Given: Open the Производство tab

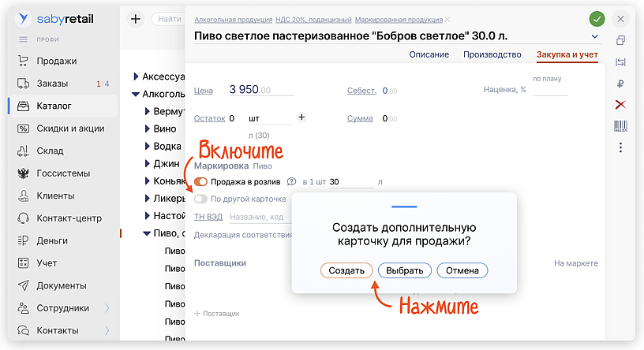Looking at the screenshot, I should pos(492,54).
